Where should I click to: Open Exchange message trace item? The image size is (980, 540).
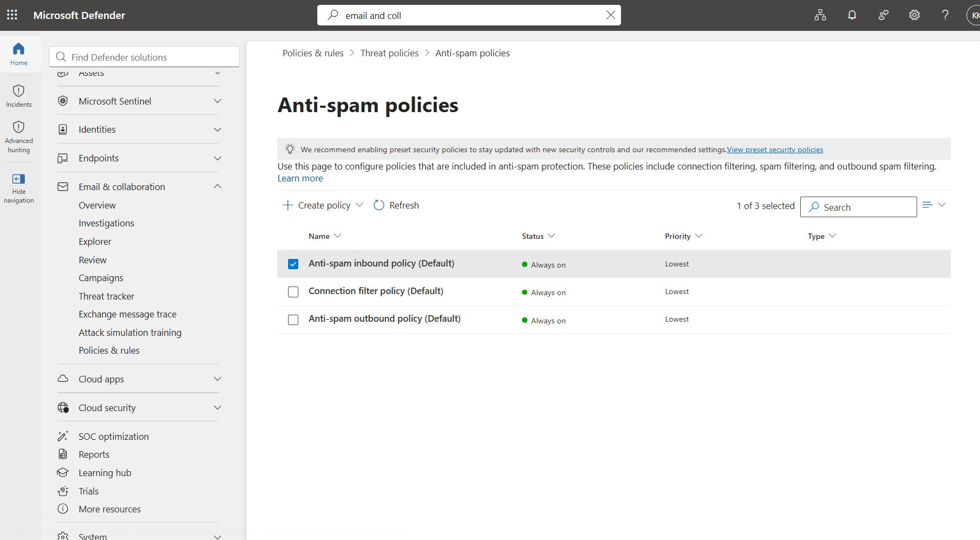127,314
